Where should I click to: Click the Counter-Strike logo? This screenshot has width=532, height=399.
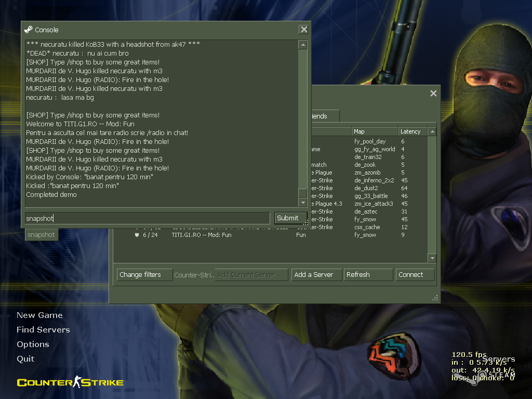70,382
